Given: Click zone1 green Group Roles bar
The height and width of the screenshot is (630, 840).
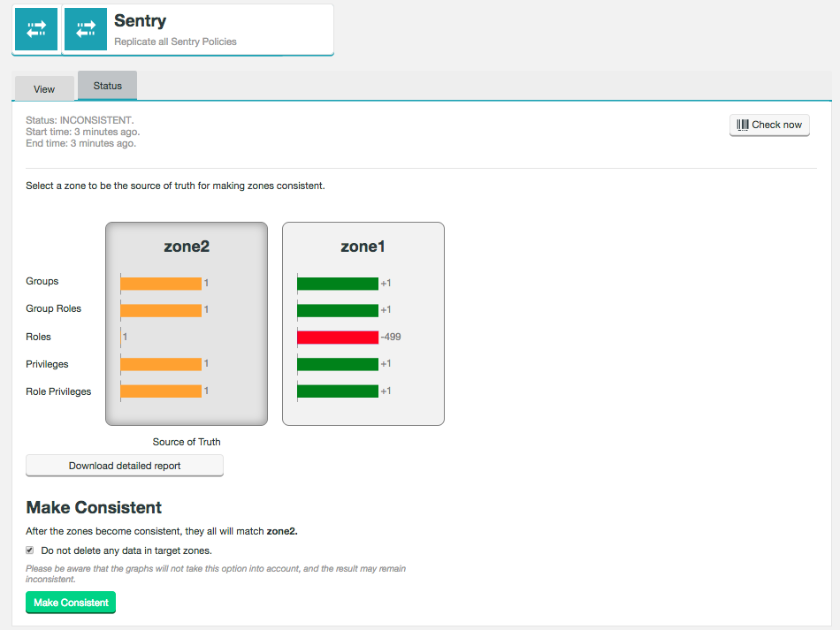Looking at the screenshot, I should 338,310.
